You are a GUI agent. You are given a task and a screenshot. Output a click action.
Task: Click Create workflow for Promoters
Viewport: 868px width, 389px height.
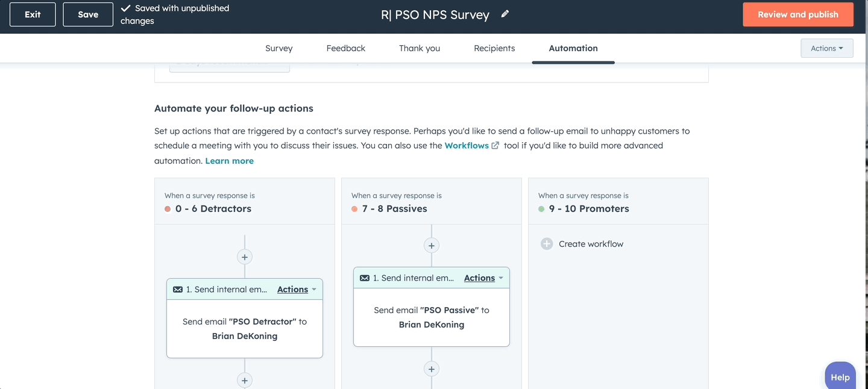[591, 244]
